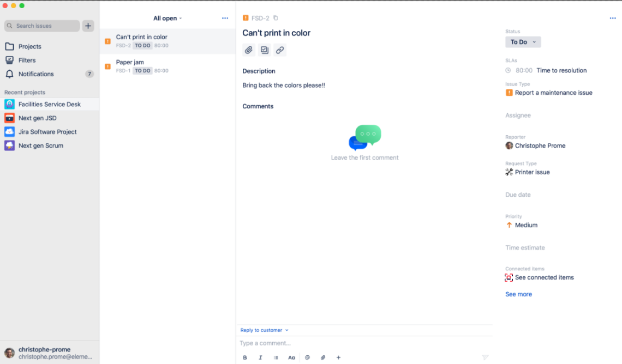Toggle bullet list in comment editor
This screenshot has width=622, height=364.
point(276,357)
